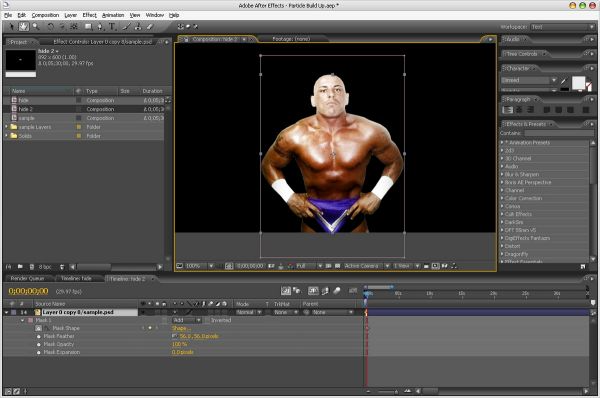Toggle Live Update button in timeline
Viewport: 600px width, 398px height.
[x=286, y=291]
